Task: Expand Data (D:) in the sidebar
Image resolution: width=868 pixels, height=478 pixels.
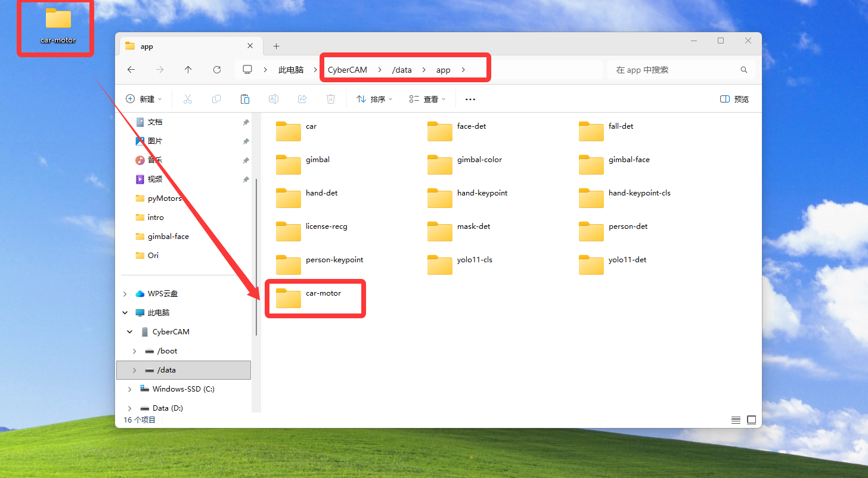Action: tap(129, 408)
